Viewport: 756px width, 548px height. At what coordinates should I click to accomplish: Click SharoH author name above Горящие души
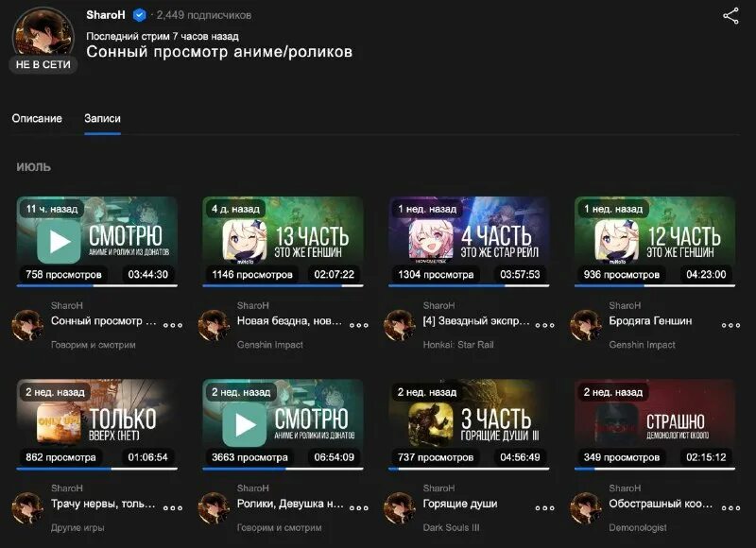pyautogui.click(x=438, y=488)
